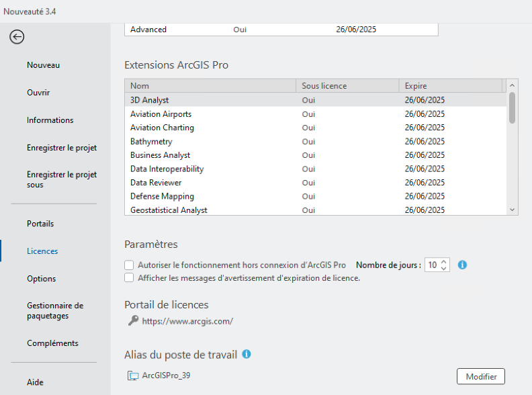Screen dimensions: 532x395
Task: Enable offline ArcGIS Pro authorization checkbox
Action: coord(129,265)
